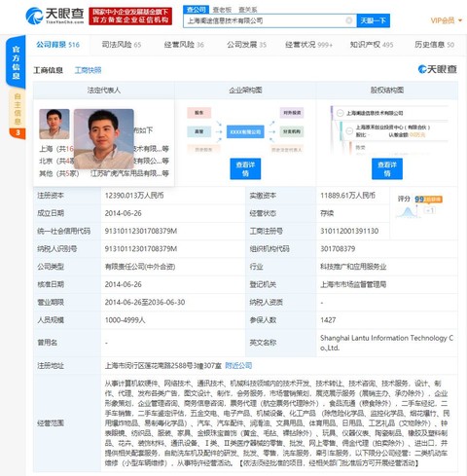Click business registration number 310112001391130
This screenshot has width=467, height=476.
click(x=349, y=231)
